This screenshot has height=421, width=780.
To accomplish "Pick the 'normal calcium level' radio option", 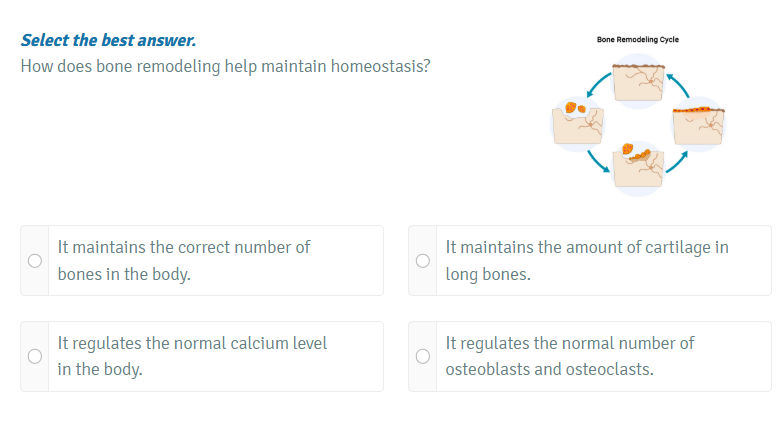I will tap(34, 356).
